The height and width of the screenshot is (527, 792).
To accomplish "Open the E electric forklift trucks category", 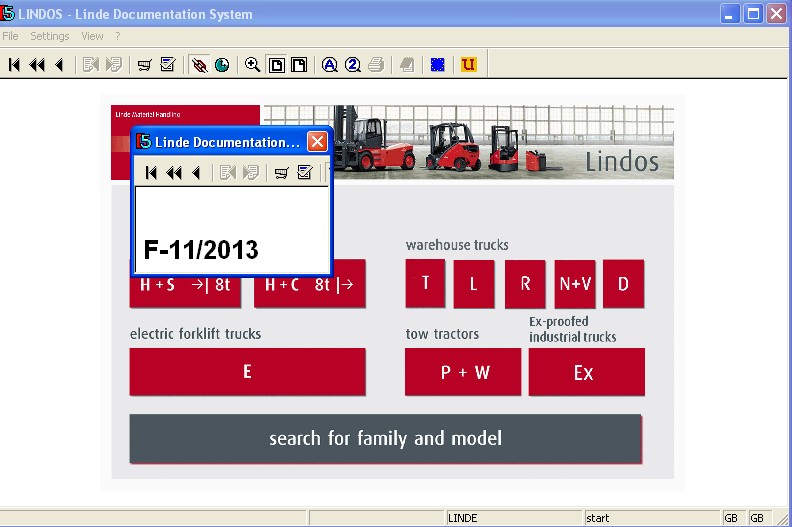I will pos(248,371).
